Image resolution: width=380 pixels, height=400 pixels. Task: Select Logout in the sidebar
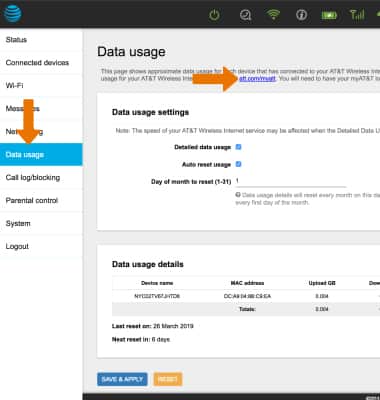41,246
